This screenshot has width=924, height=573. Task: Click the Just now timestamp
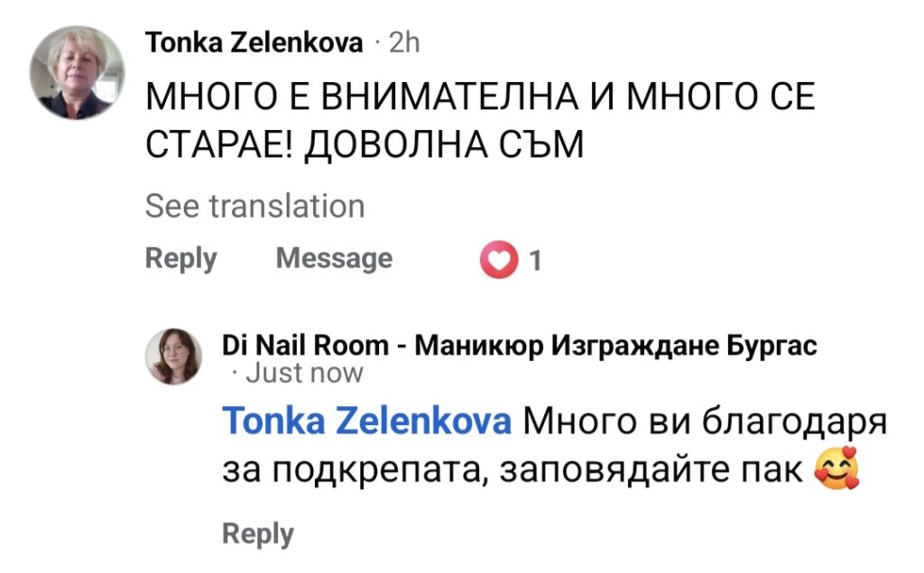pyautogui.click(x=304, y=374)
